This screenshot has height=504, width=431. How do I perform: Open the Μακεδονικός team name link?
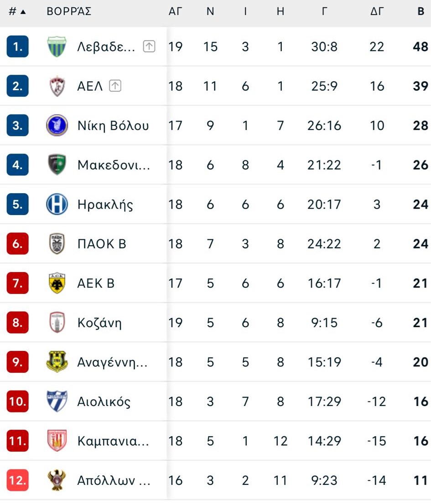click(x=114, y=165)
